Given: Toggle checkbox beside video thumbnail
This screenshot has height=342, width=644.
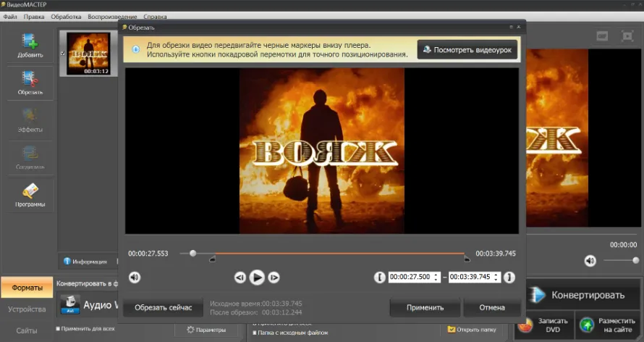Looking at the screenshot, I should point(63,54).
